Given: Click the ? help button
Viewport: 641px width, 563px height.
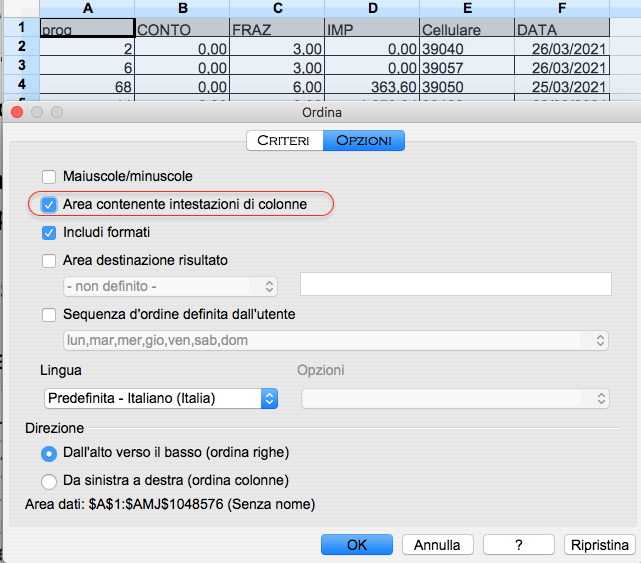Looking at the screenshot, I should click(518, 545).
